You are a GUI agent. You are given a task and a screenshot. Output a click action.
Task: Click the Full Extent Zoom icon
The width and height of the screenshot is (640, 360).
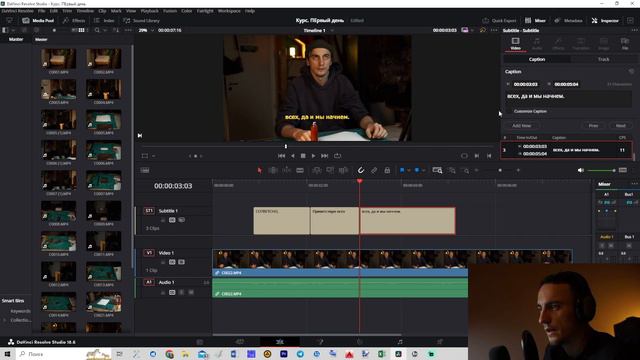pos(437,170)
